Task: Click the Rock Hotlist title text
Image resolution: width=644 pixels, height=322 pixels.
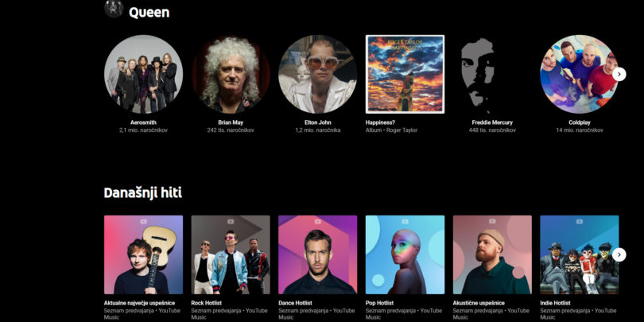Action: click(206, 303)
